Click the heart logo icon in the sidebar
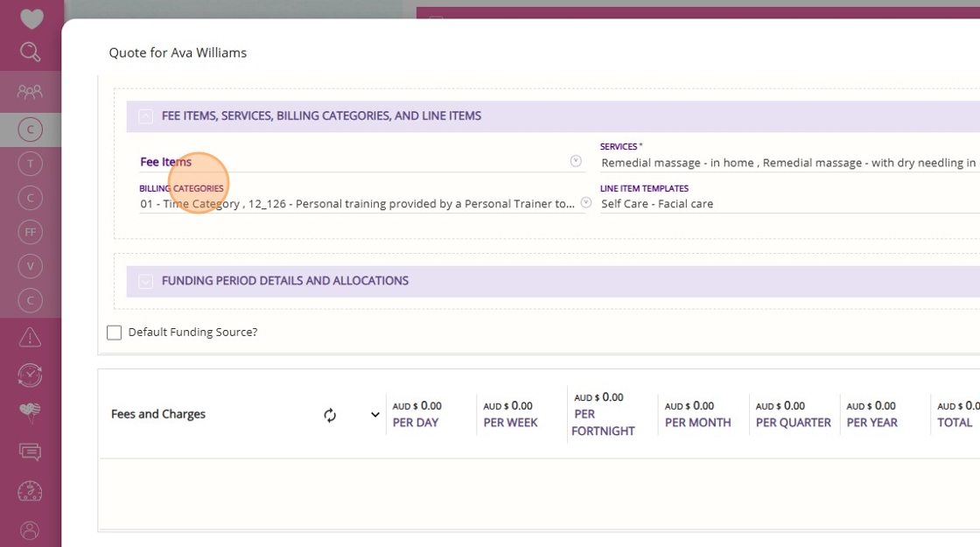980x547 pixels. point(31,17)
